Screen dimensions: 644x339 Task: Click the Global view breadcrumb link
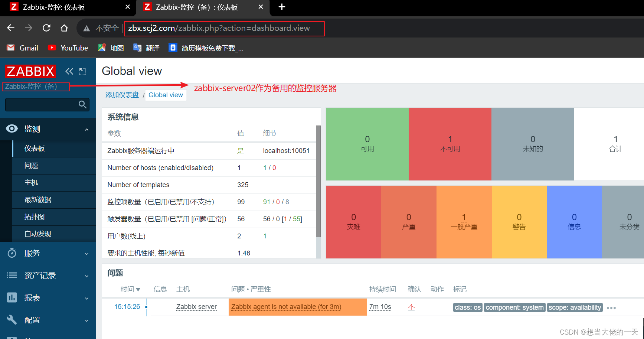[x=166, y=95]
